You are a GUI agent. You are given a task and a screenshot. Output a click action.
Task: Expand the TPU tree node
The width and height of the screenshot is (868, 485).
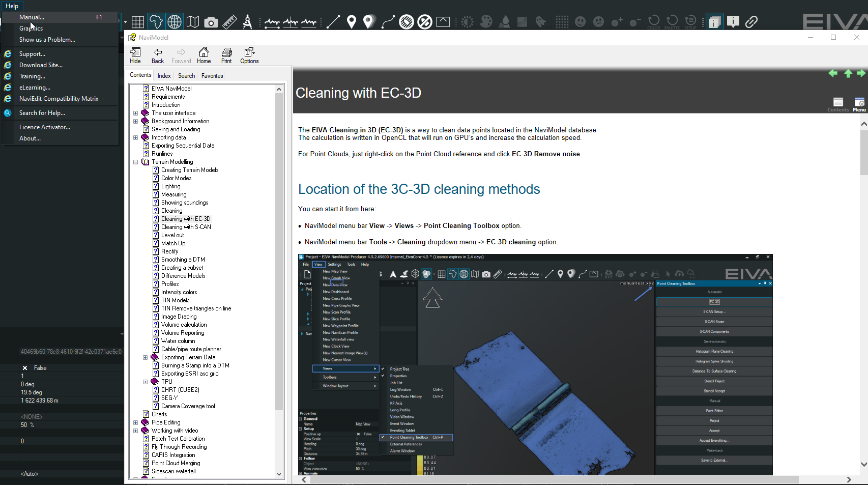(x=145, y=382)
